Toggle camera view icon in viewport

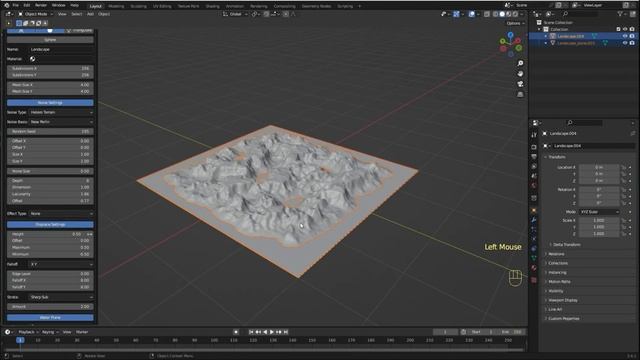click(x=520, y=84)
